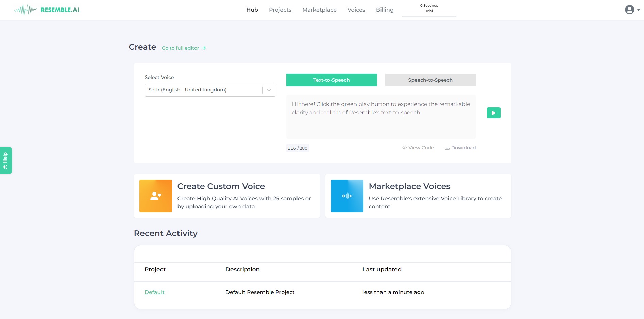Viewport: 644px width, 319px height.
Task: Expand the caret next to profile avatar
Action: 639,10
